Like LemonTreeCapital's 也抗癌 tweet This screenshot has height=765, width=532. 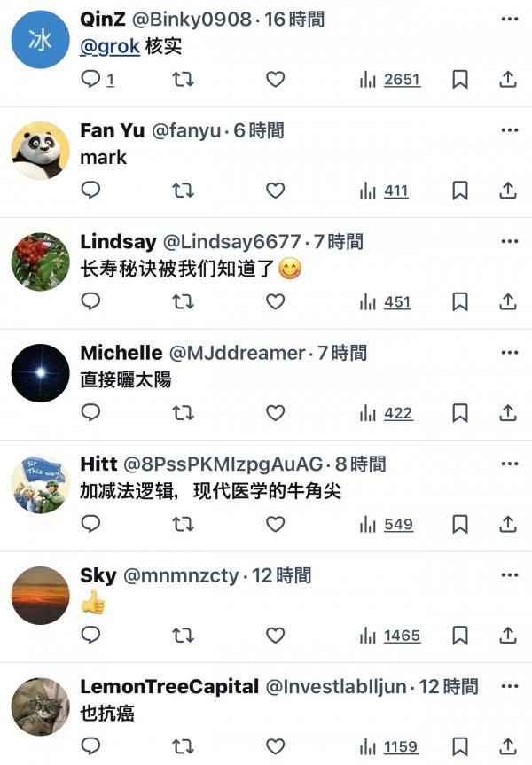(275, 746)
